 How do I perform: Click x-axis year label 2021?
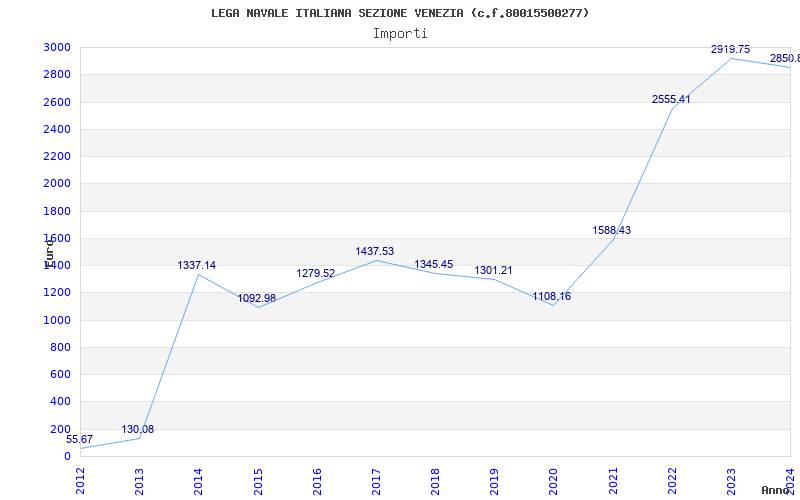[613, 482]
